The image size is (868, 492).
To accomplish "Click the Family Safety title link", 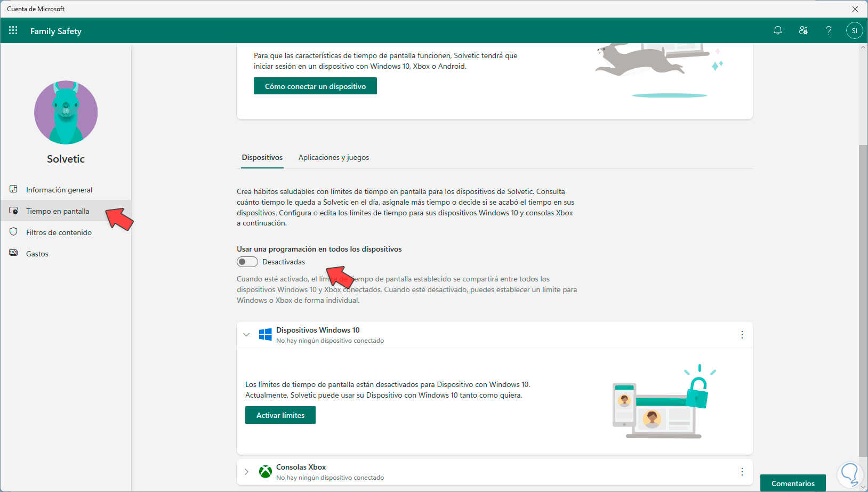I will pyautogui.click(x=56, y=31).
